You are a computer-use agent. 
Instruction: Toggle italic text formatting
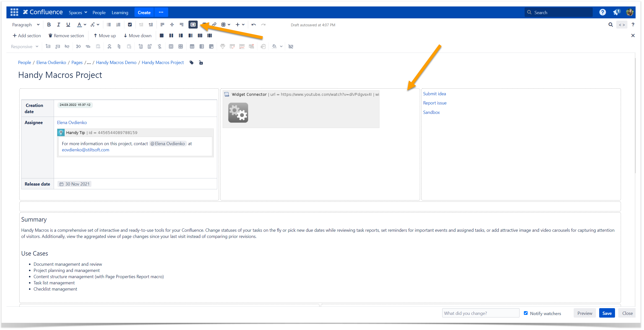point(59,25)
